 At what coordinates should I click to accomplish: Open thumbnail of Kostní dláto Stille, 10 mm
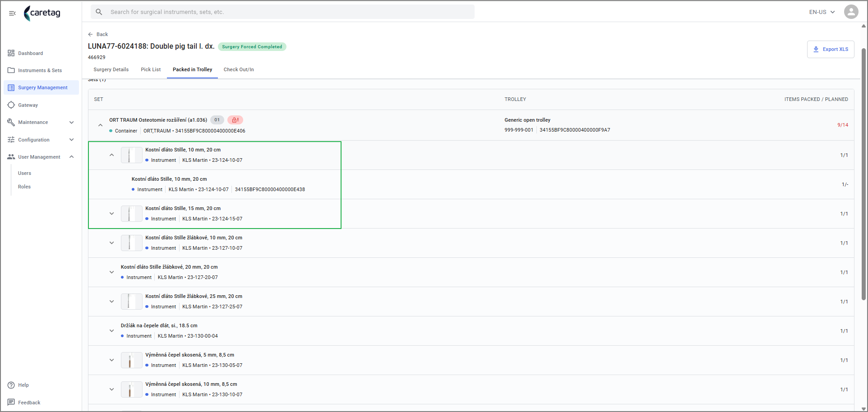pos(131,155)
